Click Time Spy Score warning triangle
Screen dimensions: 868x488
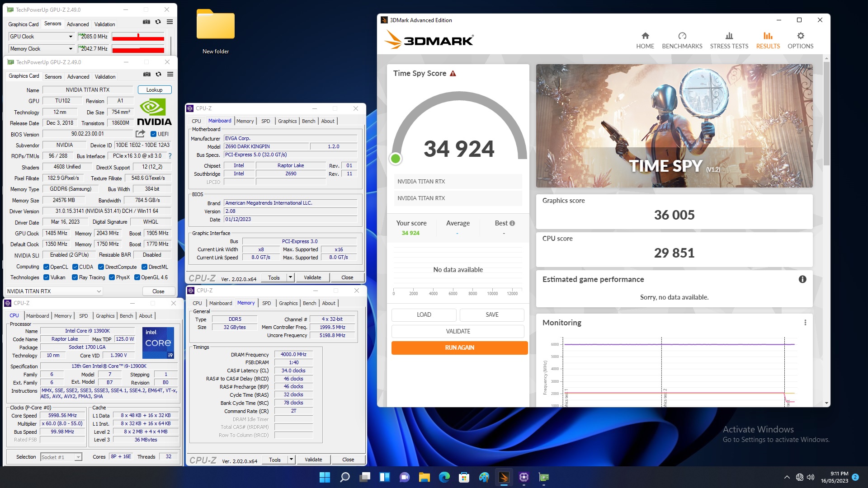tap(453, 73)
